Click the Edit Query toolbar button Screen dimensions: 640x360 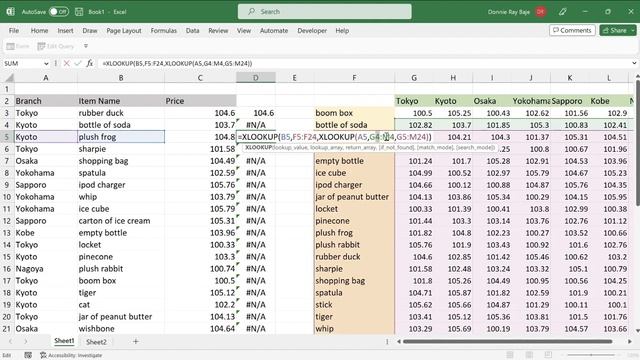pyautogui.click(x=56, y=46)
